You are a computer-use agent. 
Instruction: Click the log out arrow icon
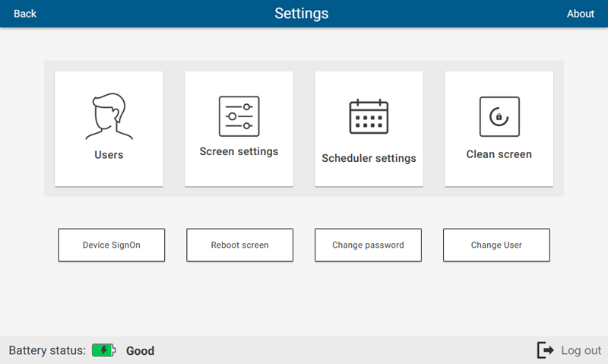pos(546,350)
